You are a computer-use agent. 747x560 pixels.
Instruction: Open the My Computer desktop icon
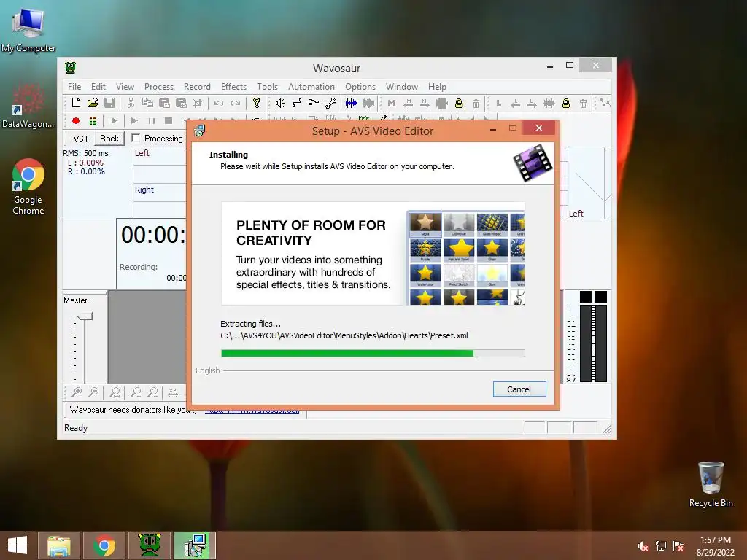tap(28, 31)
